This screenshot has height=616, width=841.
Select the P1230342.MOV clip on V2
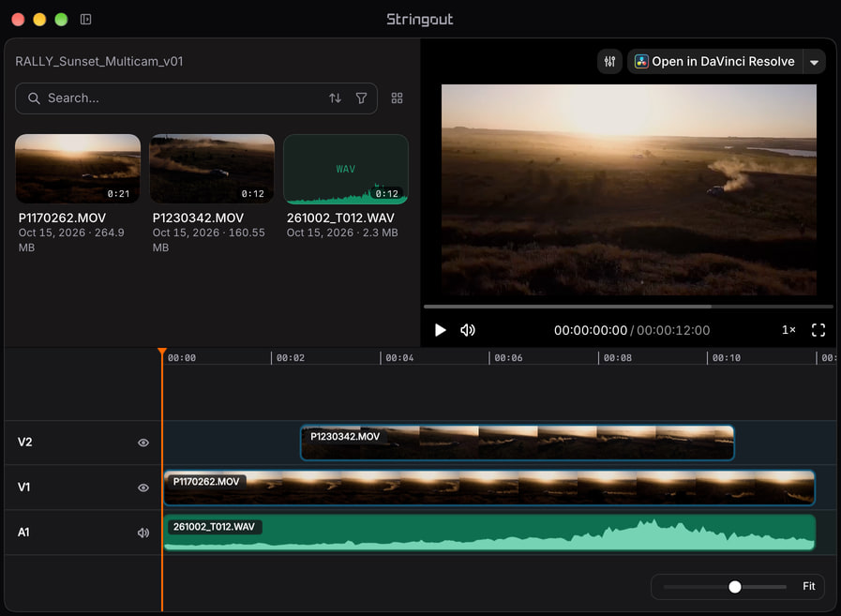[517, 443]
